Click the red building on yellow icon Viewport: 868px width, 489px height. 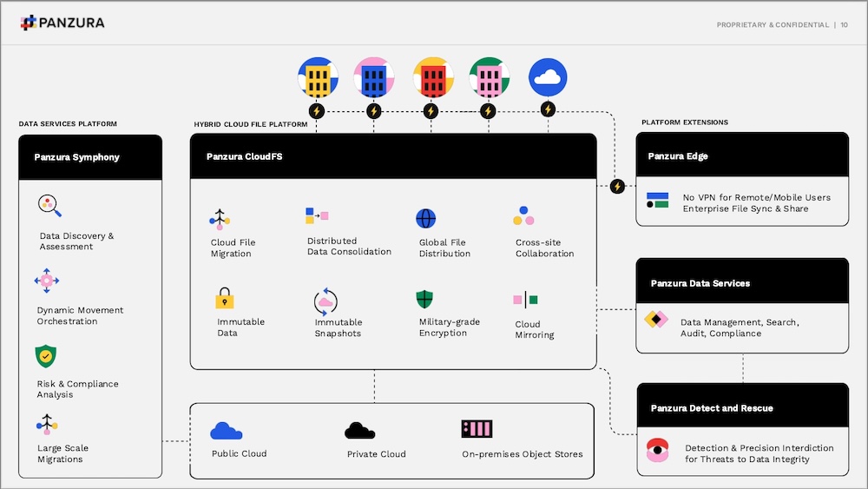tap(433, 77)
